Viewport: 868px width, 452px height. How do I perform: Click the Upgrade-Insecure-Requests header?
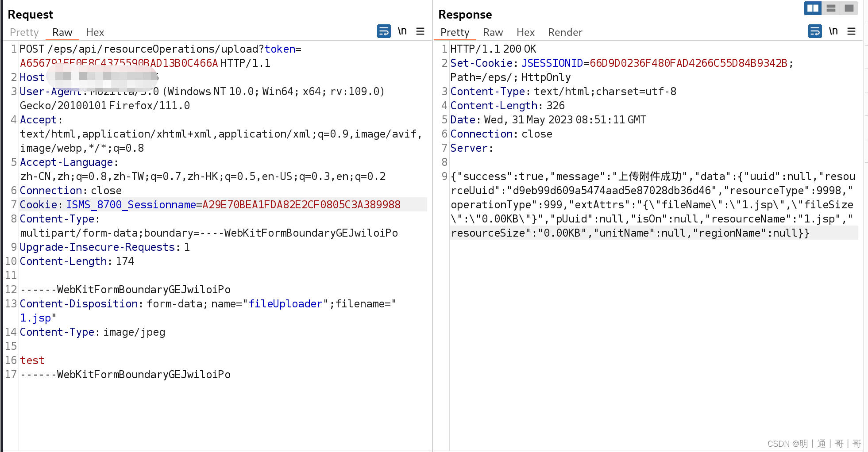click(x=105, y=247)
